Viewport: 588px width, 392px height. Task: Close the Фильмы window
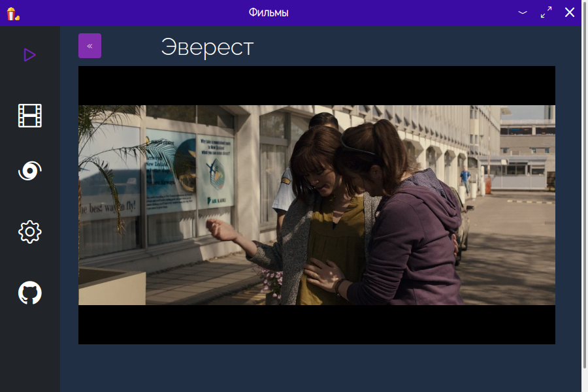coord(570,12)
